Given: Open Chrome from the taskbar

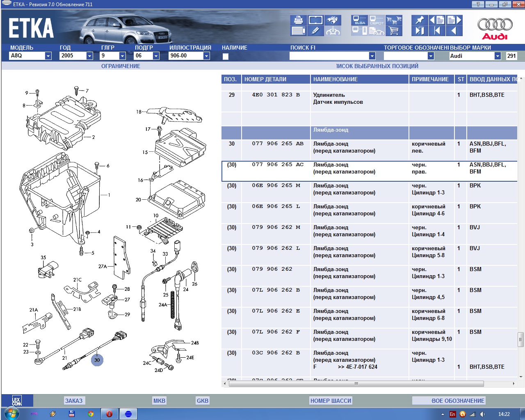Looking at the screenshot, I should [x=91, y=414].
